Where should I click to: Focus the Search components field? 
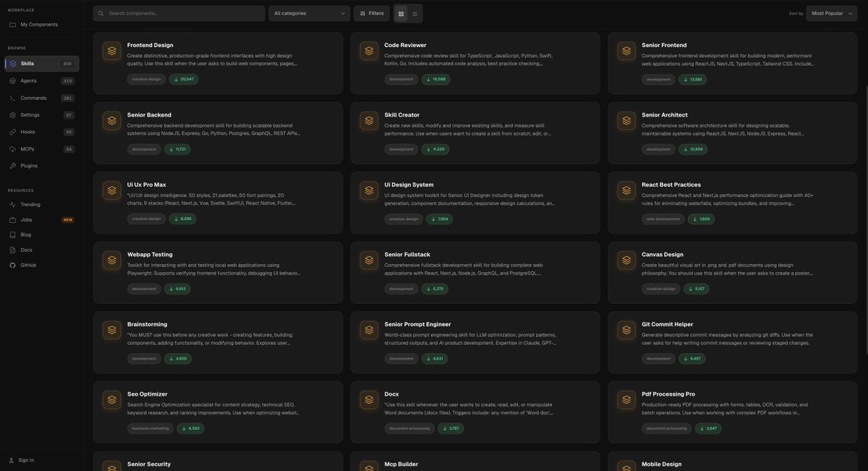[179, 13]
